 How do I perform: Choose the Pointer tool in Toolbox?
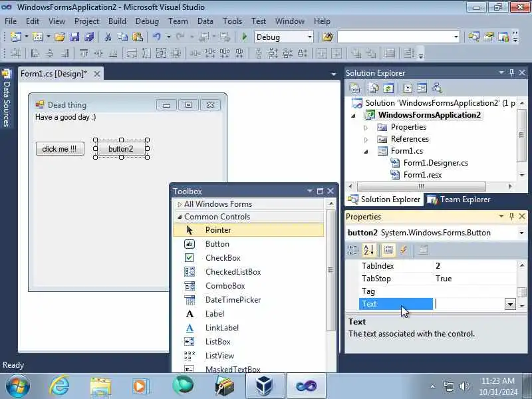(248, 230)
